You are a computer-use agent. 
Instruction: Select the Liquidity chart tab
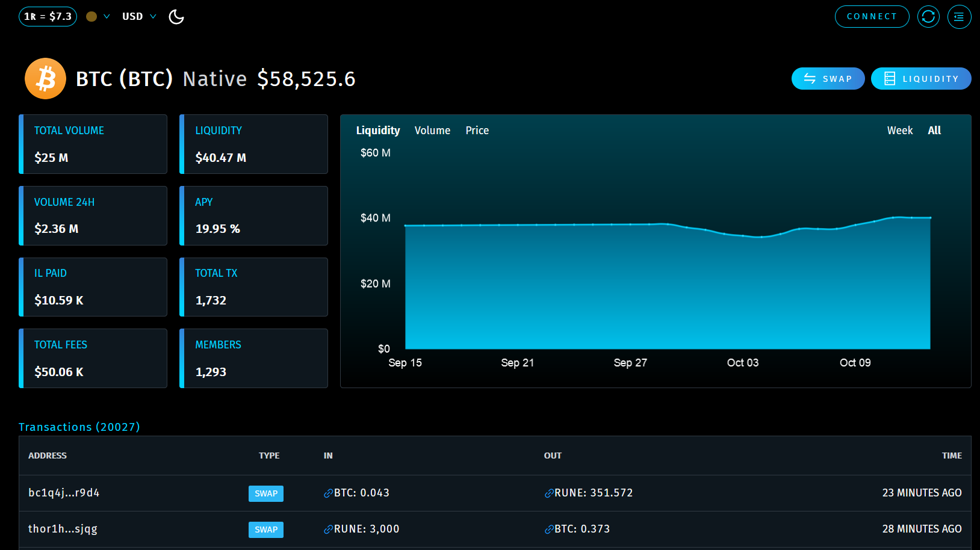coord(377,131)
